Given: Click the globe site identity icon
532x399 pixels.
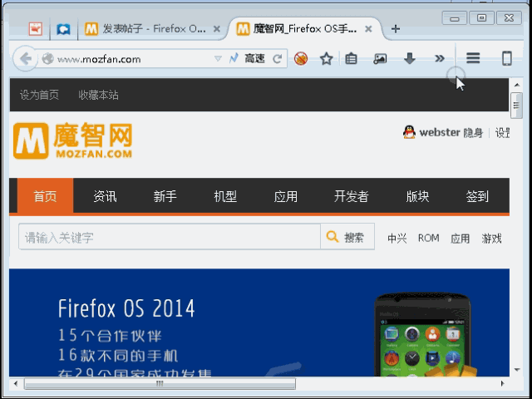Looking at the screenshot, I should (48, 59).
